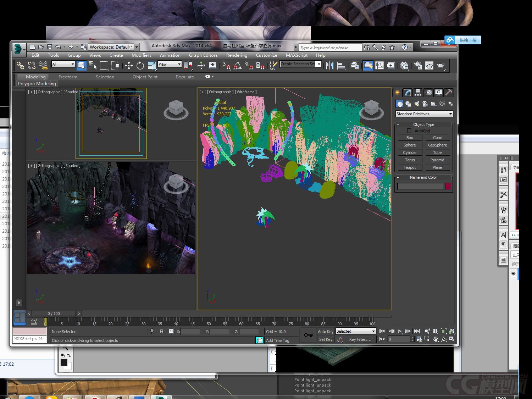Switch to the Modify command panel

408,93
